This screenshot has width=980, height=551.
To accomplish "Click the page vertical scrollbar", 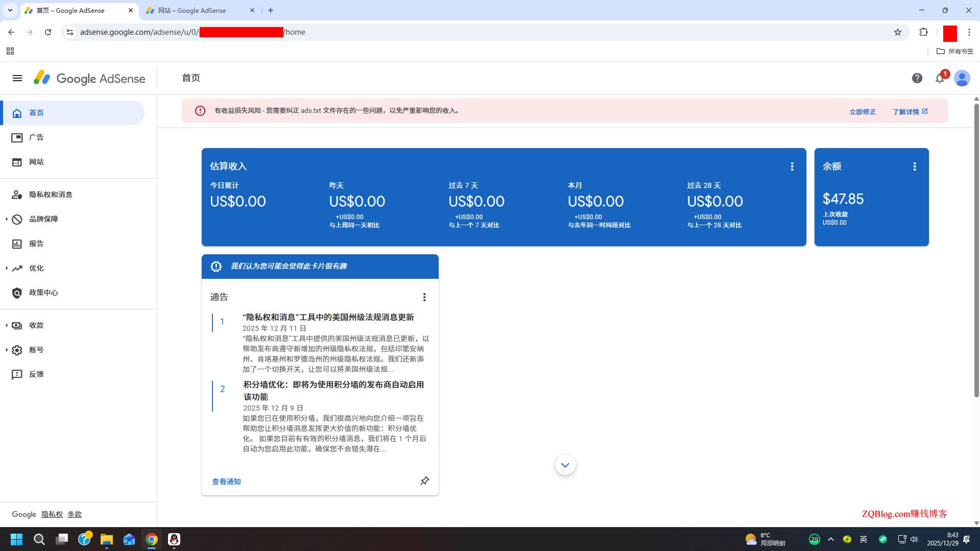I will (976, 250).
